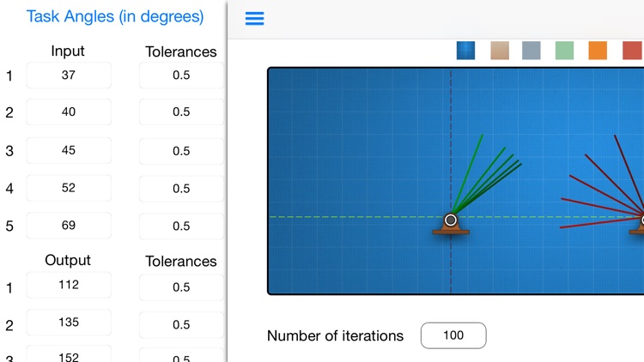Edit tolerance field for Input 1
Viewport: 644px width, 362px height.
[x=181, y=75]
